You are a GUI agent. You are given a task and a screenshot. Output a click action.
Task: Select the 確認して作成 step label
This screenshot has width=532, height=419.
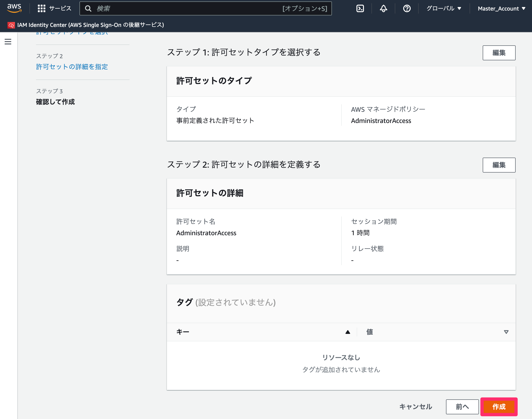(55, 102)
